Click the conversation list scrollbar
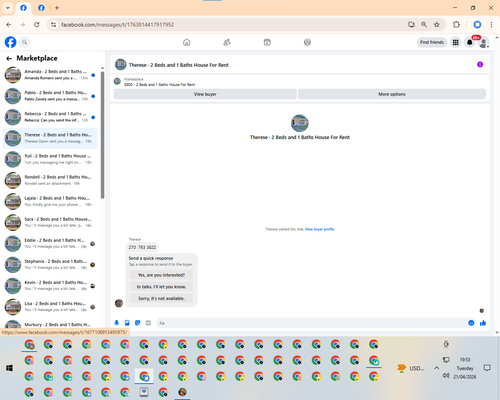This screenshot has width=500, height=400. click(103, 136)
